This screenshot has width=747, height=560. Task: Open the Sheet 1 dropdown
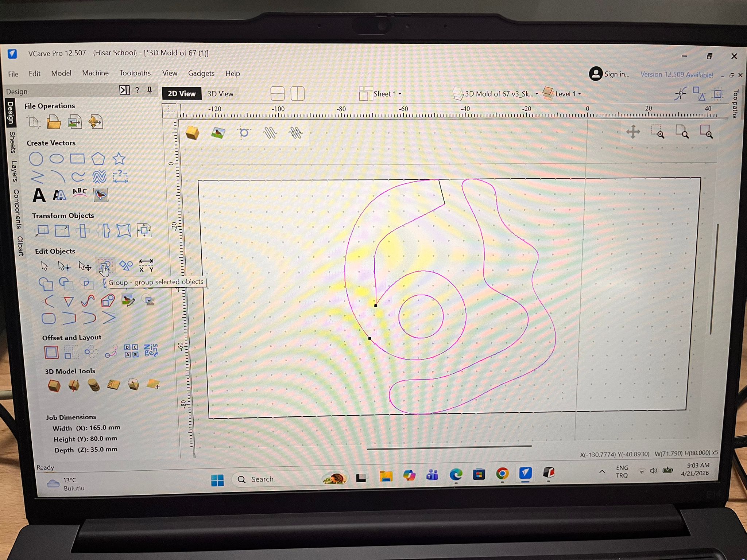381,94
